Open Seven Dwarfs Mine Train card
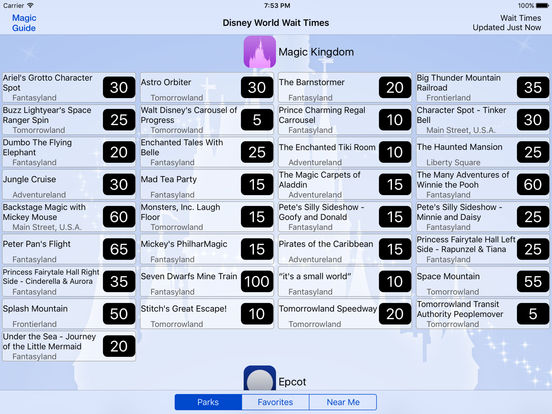The width and height of the screenshot is (552, 414). [x=207, y=282]
